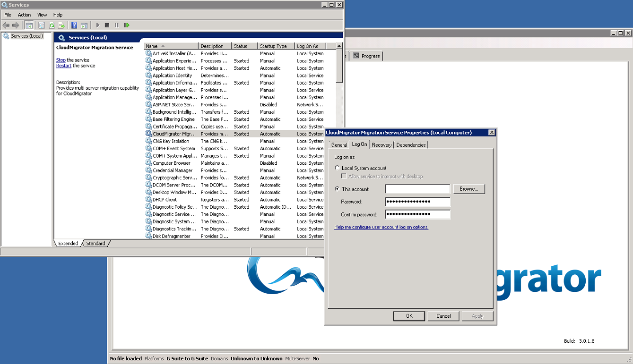Sort by the Startup Type column header
Screen dimensions: 633x364
(x=277, y=46)
